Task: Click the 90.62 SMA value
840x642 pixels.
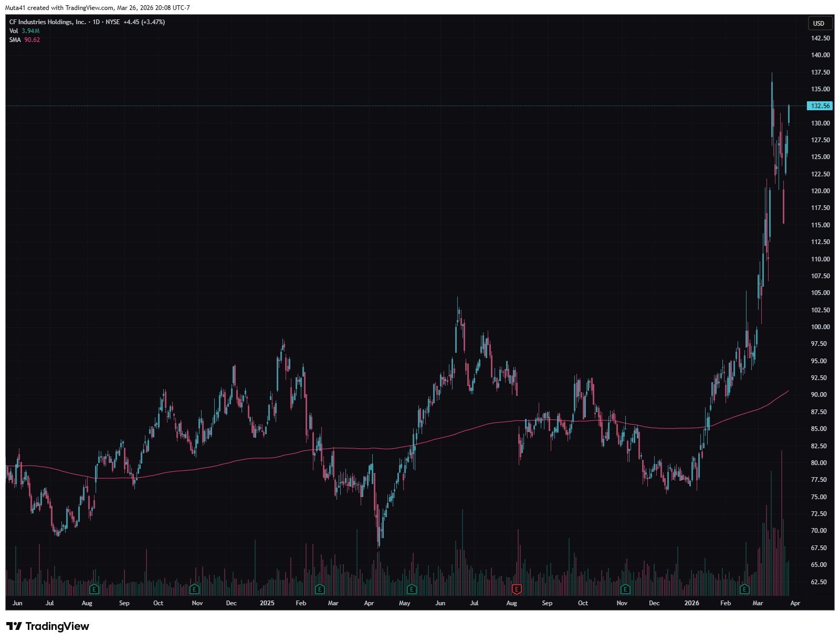Action: pos(32,40)
